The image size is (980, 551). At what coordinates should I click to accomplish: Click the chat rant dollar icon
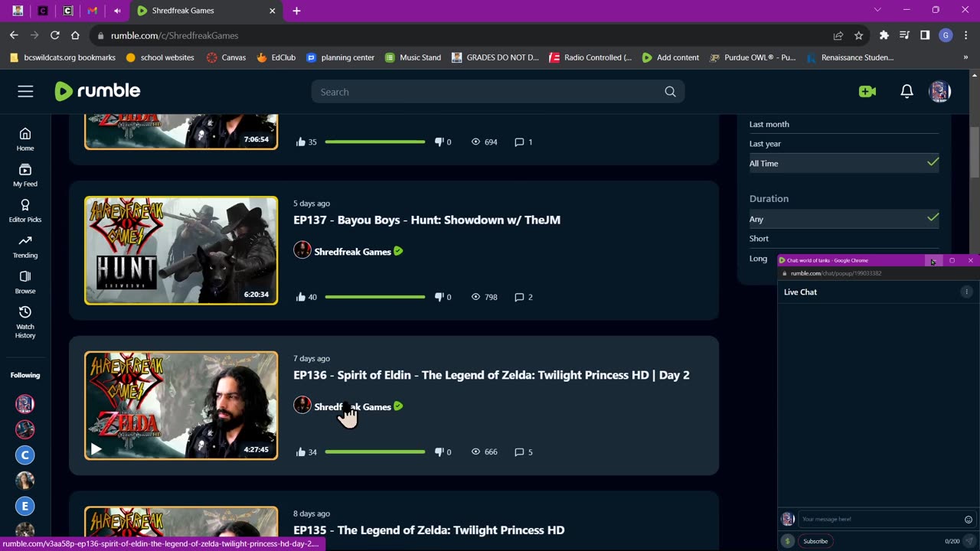tap(787, 541)
